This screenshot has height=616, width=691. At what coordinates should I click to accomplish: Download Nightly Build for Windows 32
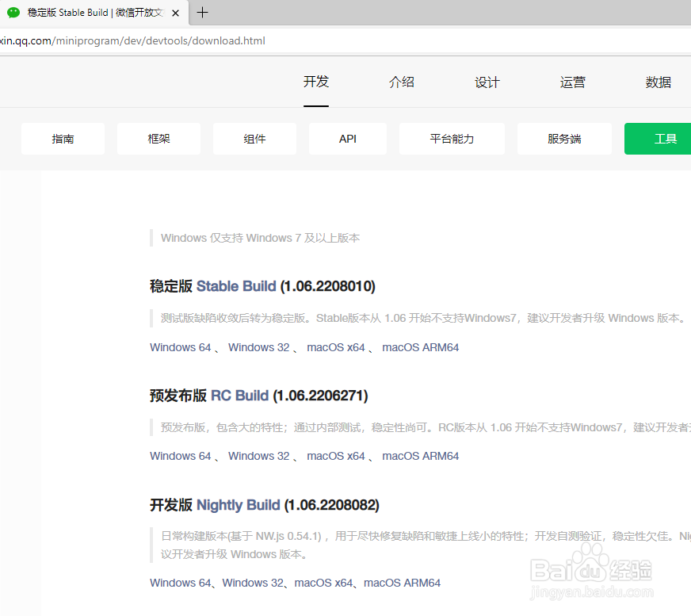tap(253, 583)
